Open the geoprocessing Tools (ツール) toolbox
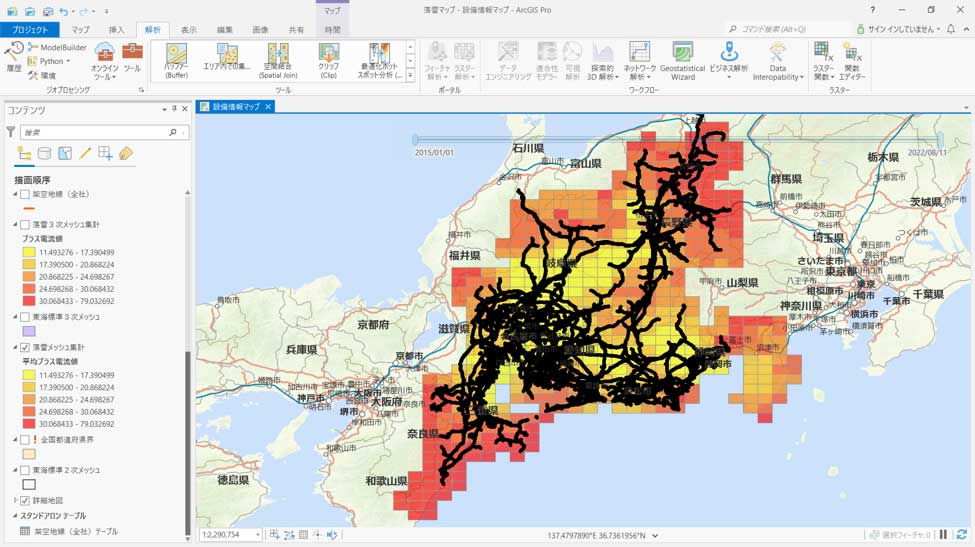 point(132,58)
